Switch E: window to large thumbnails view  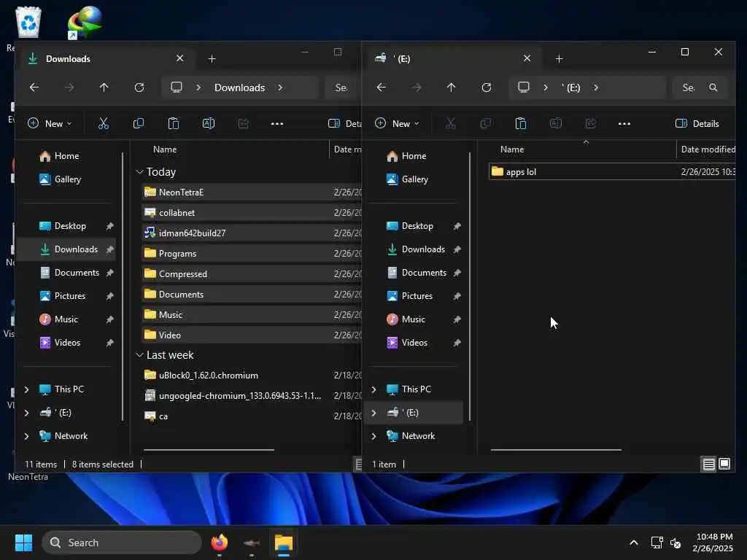click(724, 464)
